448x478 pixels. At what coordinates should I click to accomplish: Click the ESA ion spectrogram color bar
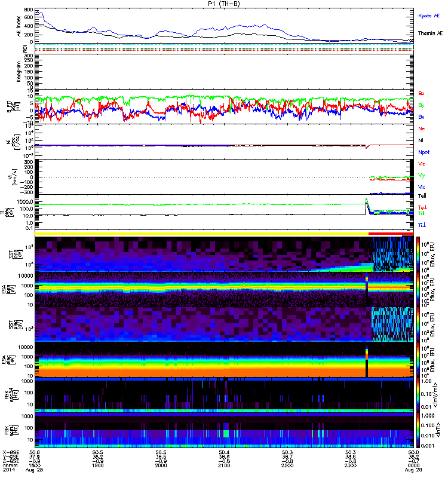click(418, 289)
